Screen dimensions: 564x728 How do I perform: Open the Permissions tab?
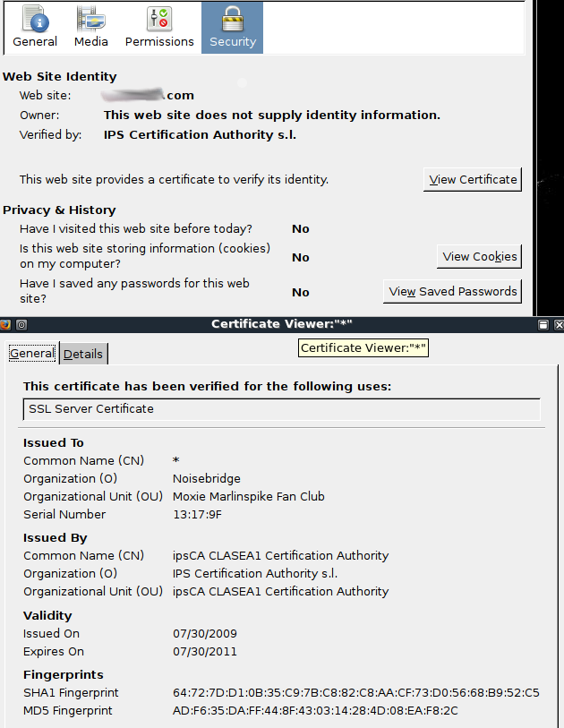click(159, 28)
